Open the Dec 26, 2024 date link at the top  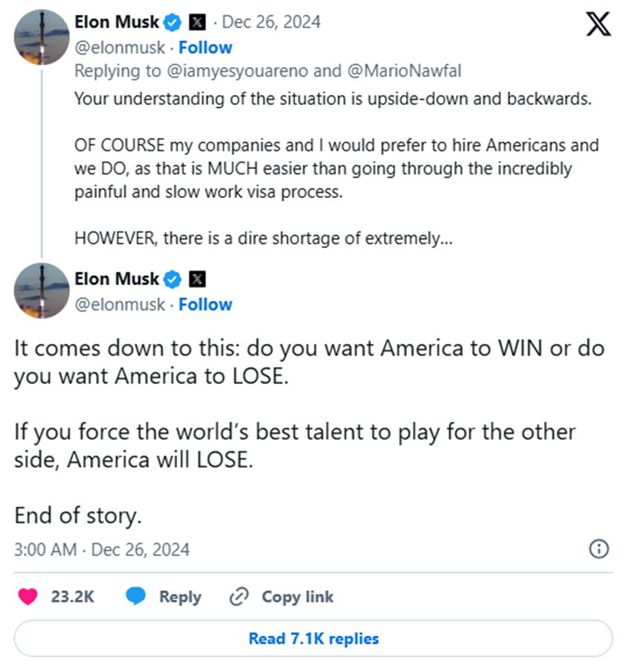pos(272,22)
